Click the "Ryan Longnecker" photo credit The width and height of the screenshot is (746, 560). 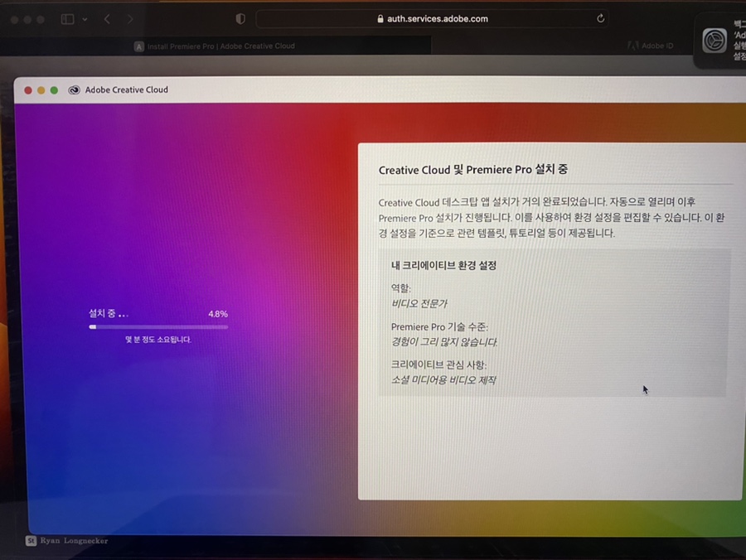(74, 540)
